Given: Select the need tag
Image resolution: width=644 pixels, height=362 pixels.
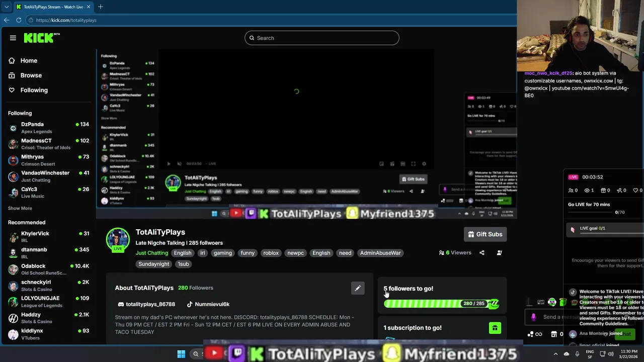Looking at the screenshot, I should (x=345, y=253).
